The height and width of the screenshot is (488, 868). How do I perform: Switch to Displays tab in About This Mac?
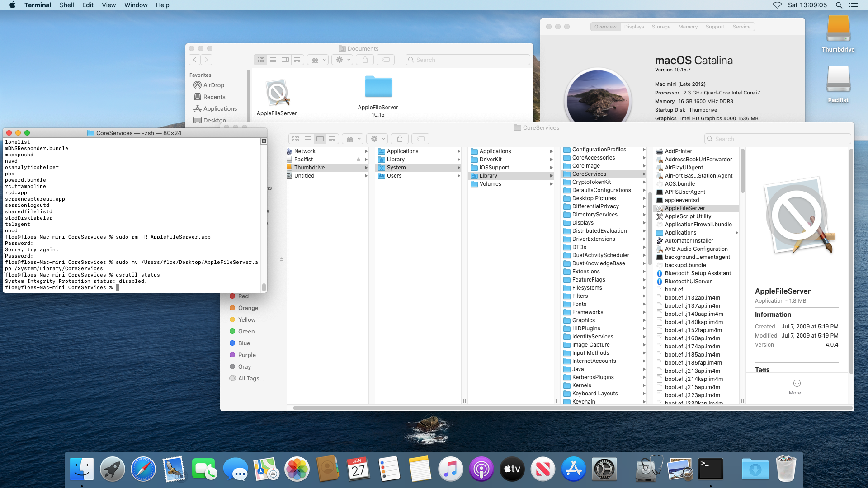pyautogui.click(x=634, y=27)
